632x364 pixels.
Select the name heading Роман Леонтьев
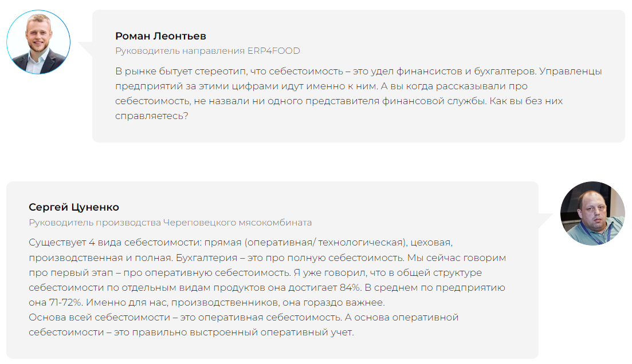pos(160,36)
